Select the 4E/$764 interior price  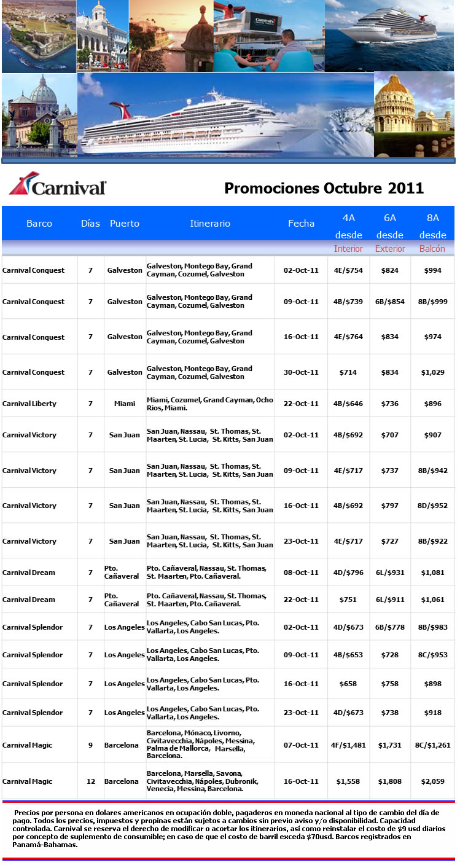(348, 337)
